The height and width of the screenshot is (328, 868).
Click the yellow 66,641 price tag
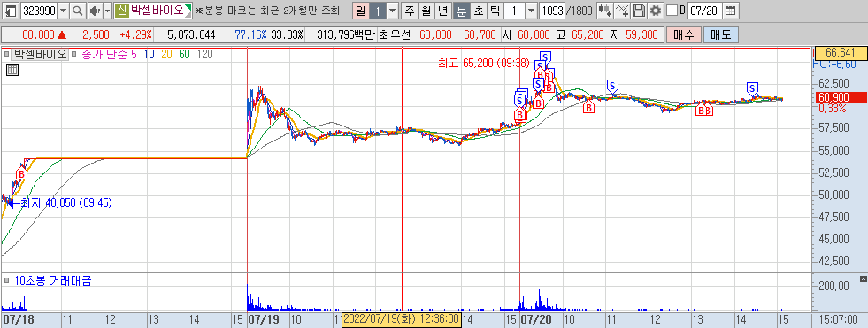click(840, 53)
